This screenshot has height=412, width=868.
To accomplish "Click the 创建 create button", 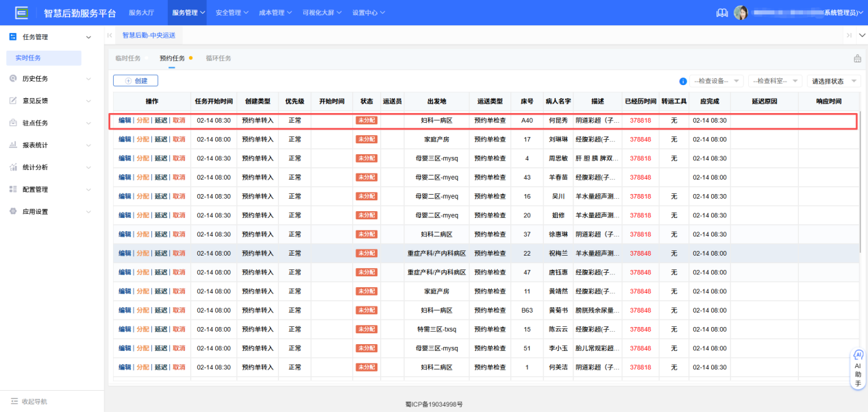I will [x=136, y=80].
